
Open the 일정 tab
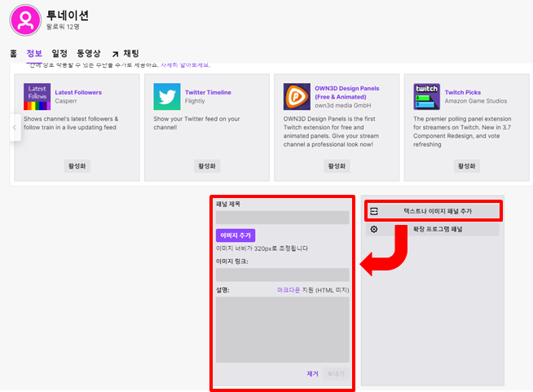[59, 54]
